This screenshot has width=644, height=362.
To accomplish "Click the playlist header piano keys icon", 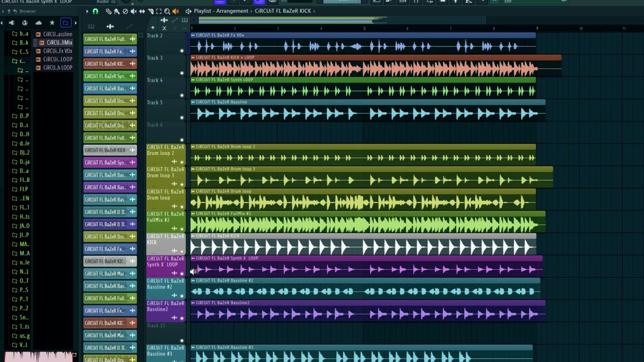I will [x=185, y=20].
